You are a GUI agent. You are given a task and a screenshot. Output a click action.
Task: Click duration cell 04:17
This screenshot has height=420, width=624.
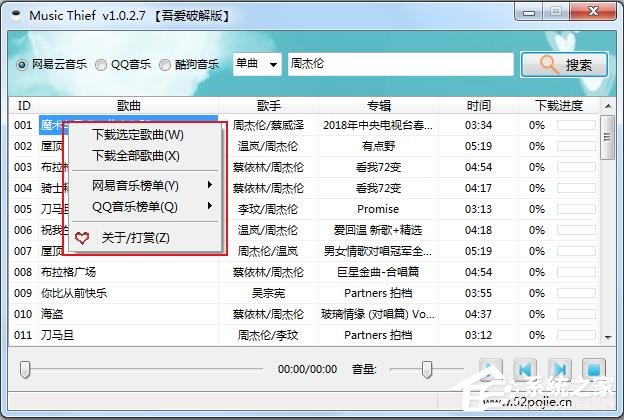click(x=478, y=188)
